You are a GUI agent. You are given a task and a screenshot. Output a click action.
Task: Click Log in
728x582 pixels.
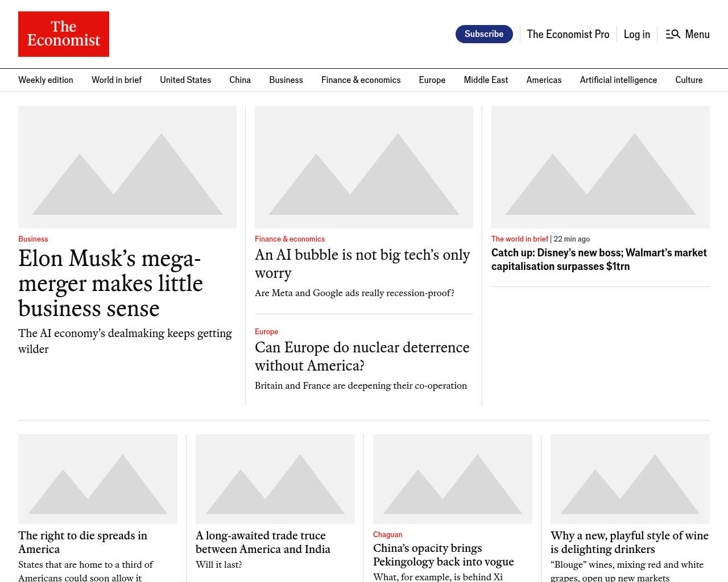pos(636,34)
